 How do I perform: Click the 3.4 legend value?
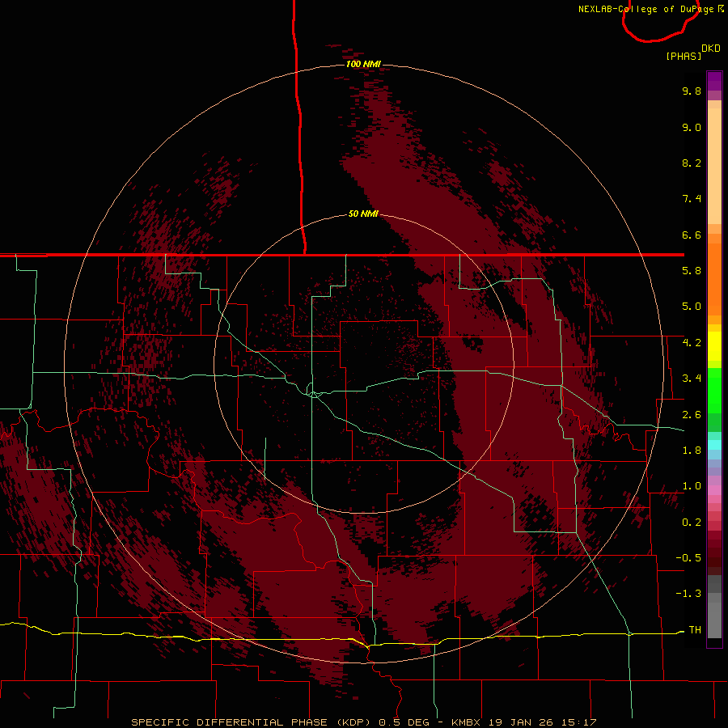(x=692, y=379)
